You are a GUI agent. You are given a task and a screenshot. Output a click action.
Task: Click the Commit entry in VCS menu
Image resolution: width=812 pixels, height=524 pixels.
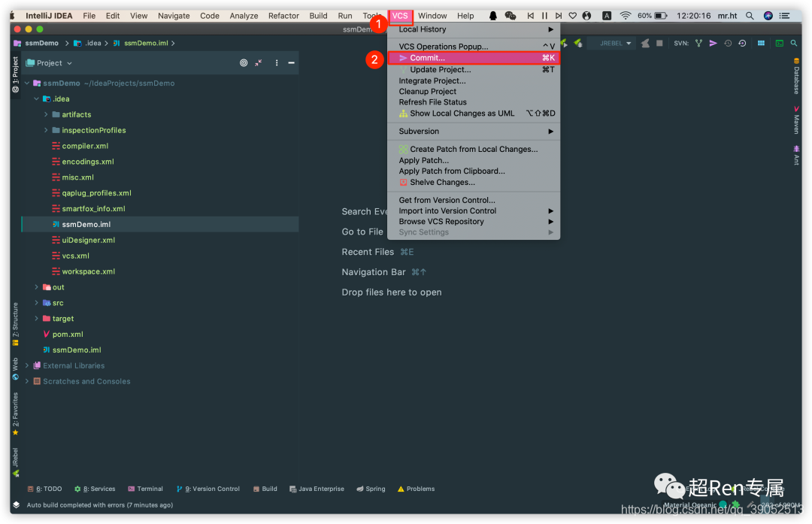pyautogui.click(x=474, y=58)
